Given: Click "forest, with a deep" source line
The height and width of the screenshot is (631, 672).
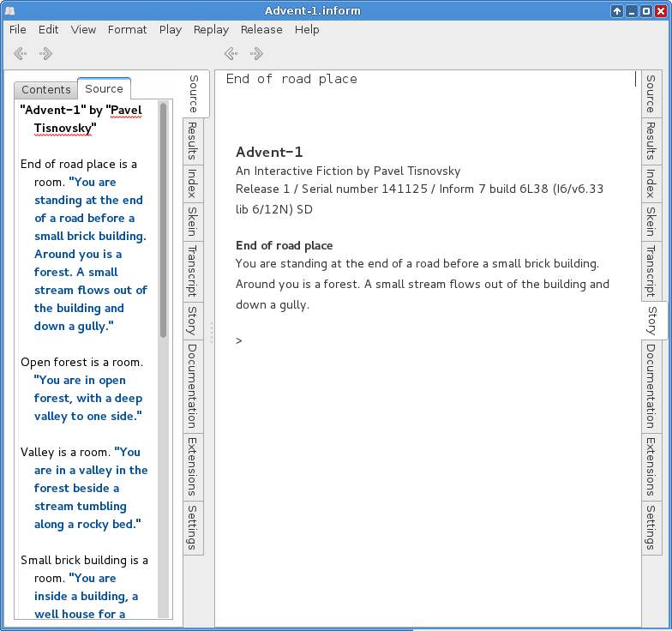Looking at the screenshot, I should 87,398.
